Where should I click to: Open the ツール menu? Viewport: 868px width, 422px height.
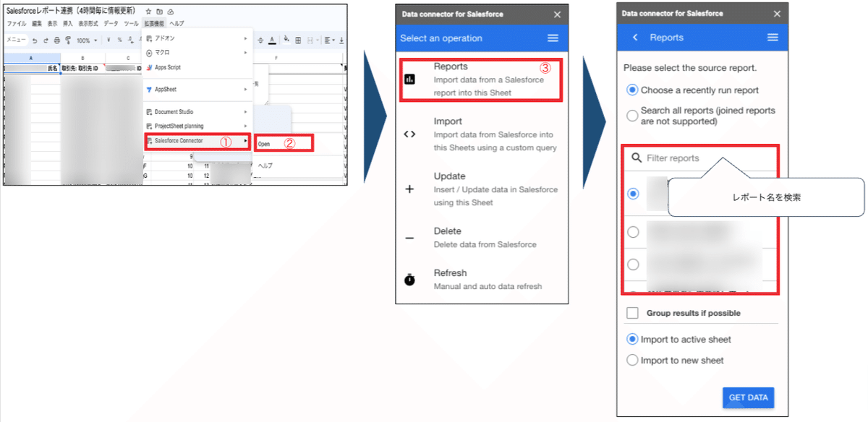131,24
